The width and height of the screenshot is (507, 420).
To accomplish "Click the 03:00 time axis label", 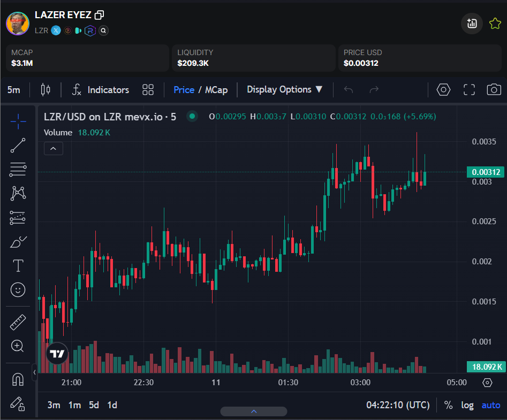I will click(x=360, y=382).
